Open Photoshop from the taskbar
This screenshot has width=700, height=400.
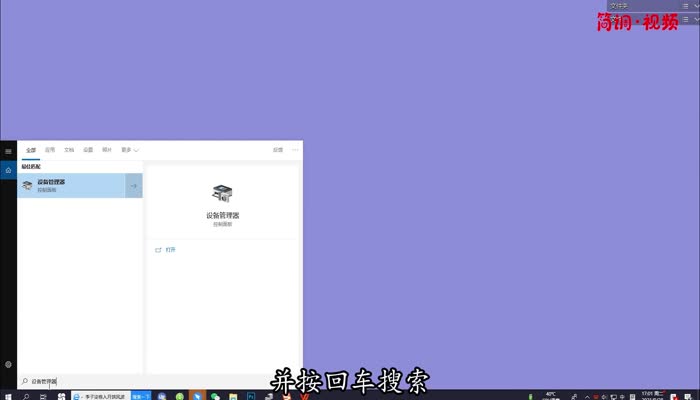coord(252,397)
